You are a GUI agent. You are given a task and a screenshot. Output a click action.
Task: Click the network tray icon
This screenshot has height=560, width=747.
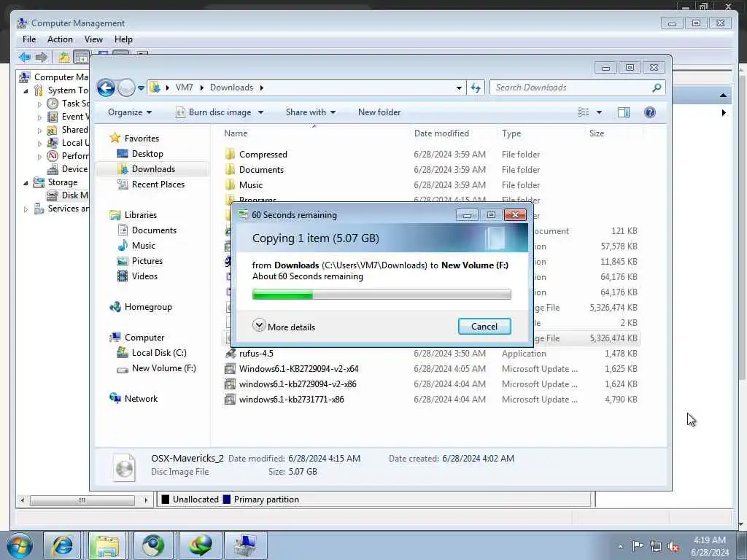[656, 547]
